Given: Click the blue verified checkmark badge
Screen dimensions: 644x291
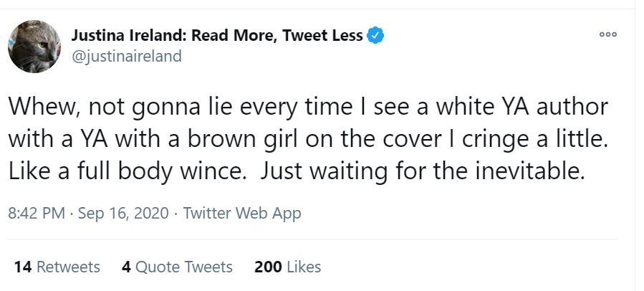Looking at the screenshot, I should pos(376,36).
